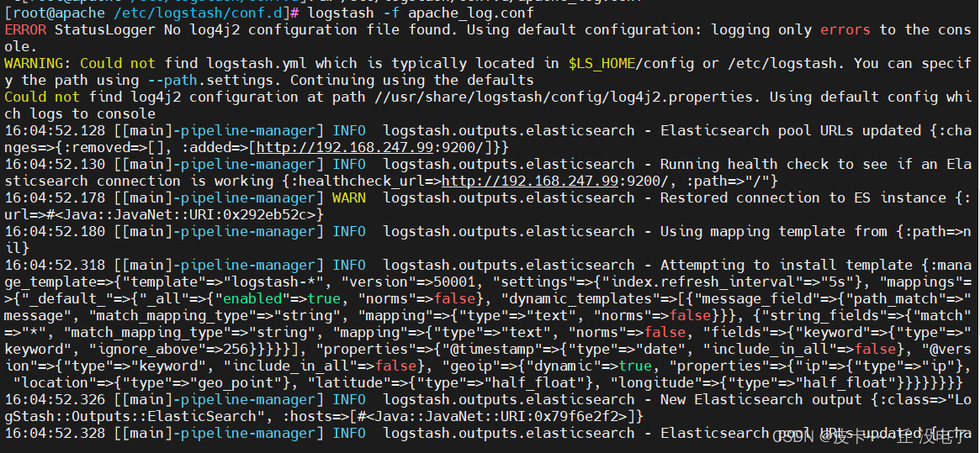980x453 pixels.
Task: Click timestamp 16:04:52.328
Action: pos(55,433)
